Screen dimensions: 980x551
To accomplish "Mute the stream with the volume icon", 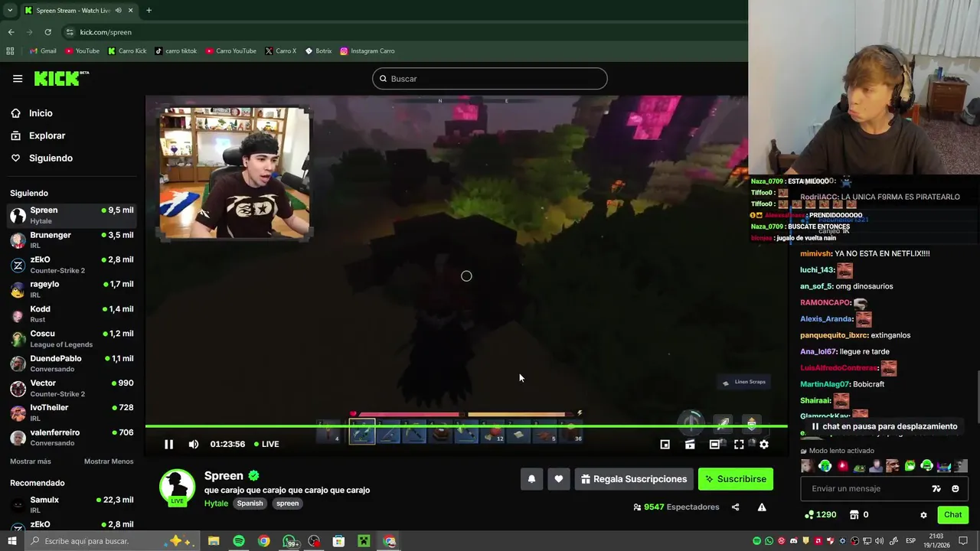I will click(194, 444).
